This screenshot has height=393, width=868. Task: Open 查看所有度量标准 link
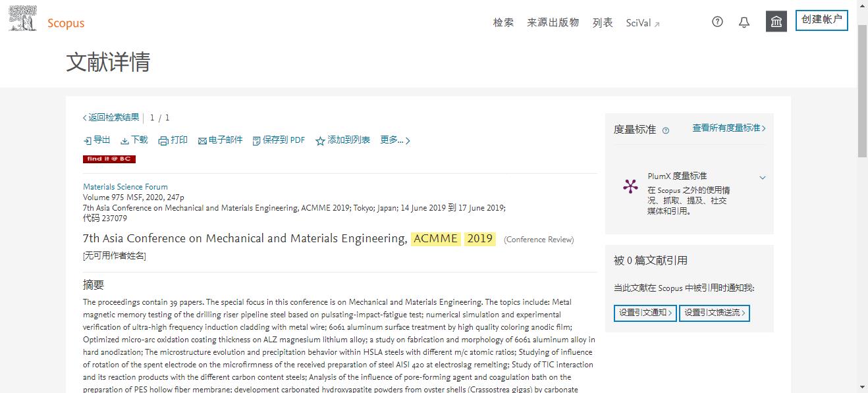click(x=729, y=128)
